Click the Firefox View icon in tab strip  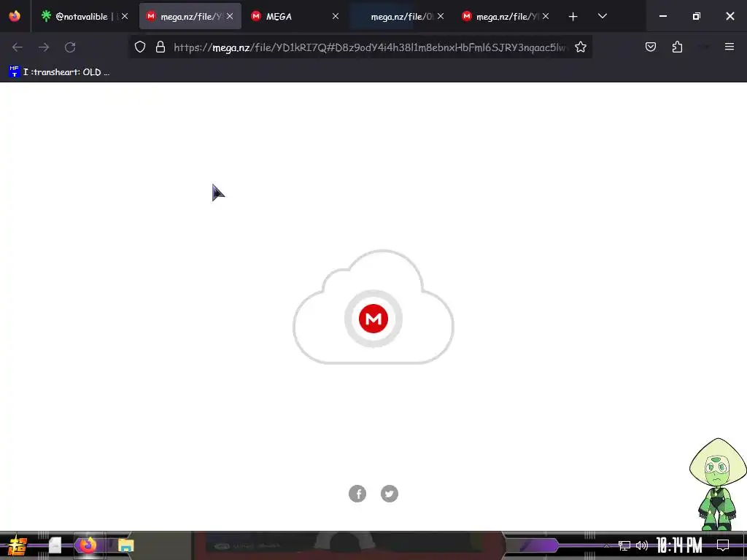tap(15, 16)
